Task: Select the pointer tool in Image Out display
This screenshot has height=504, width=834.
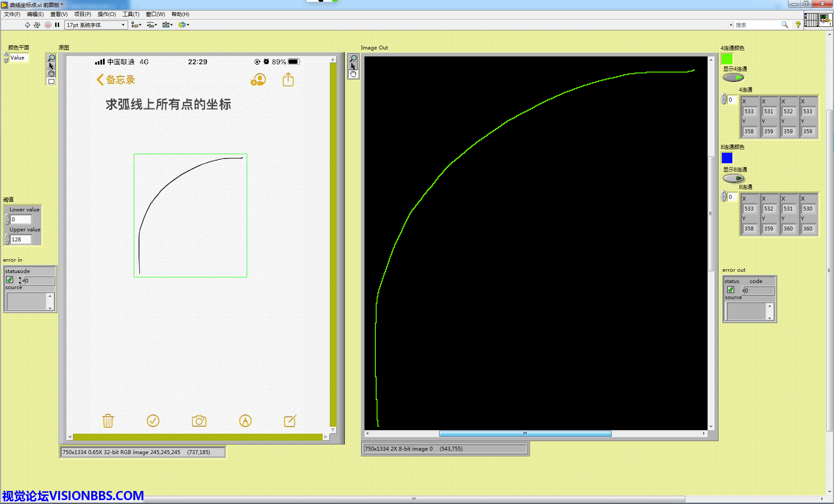Action: 353,66
